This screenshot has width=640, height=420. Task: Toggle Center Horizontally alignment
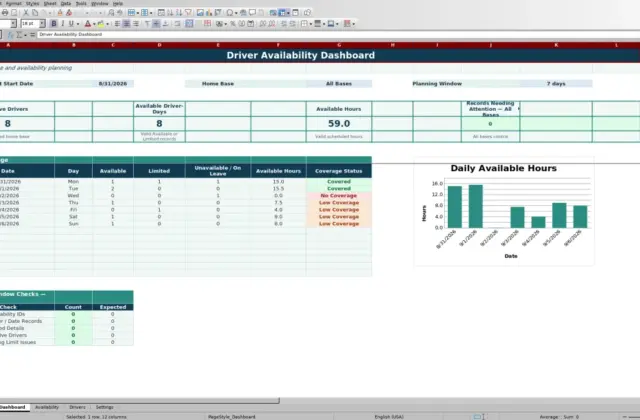tap(127, 24)
